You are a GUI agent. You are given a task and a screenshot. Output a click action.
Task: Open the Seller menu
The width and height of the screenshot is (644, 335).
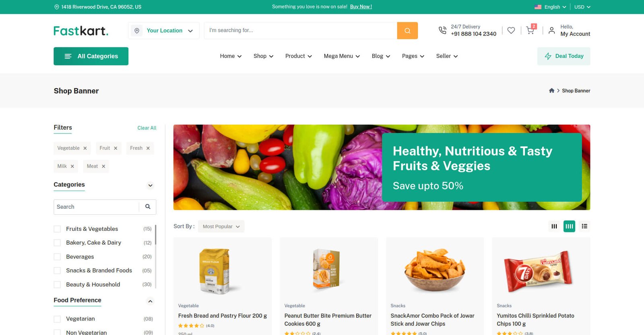[x=447, y=56]
